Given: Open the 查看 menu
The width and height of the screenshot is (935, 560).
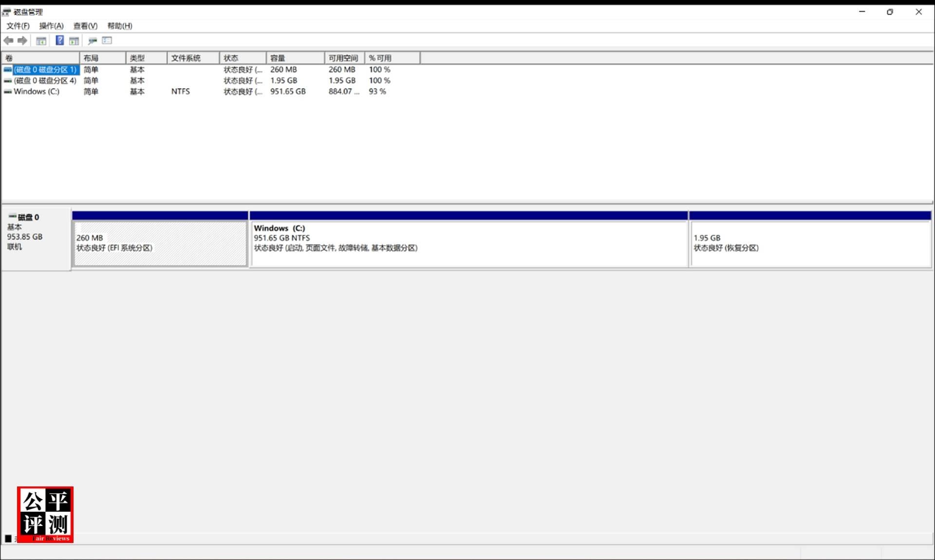Looking at the screenshot, I should [x=85, y=26].
